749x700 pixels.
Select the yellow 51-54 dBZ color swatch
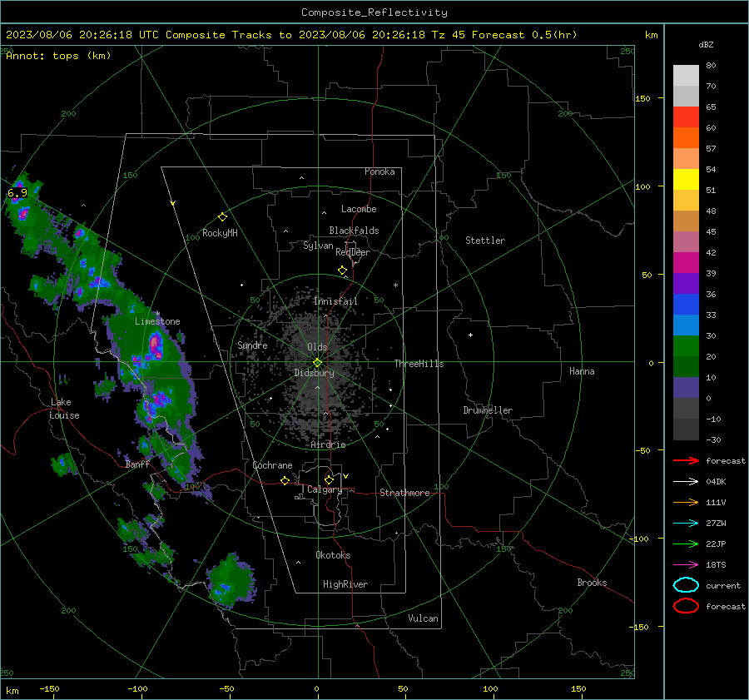click(x=686, y=180)
